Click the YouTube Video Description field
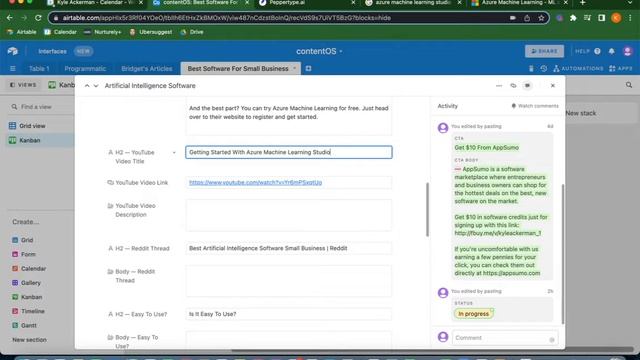640x360 pixels. (x=289, y=215)
